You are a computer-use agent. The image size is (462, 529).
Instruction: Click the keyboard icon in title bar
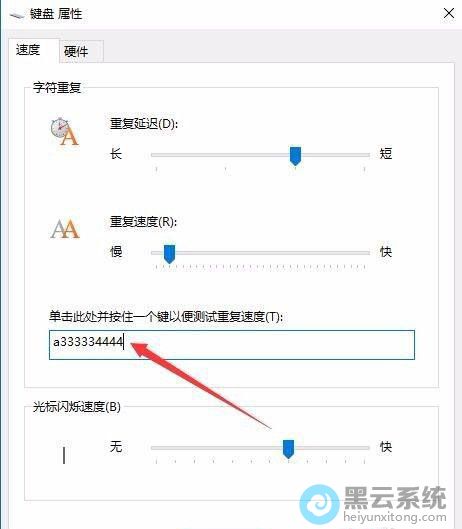[16, 15]
